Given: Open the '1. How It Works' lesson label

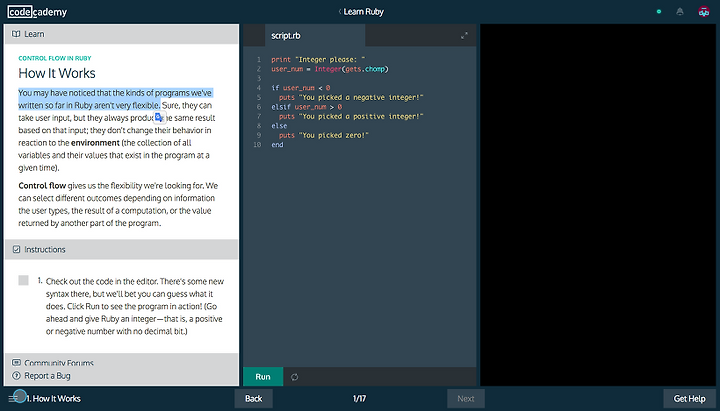Looking at the screenshot, I should pos(54,399).
